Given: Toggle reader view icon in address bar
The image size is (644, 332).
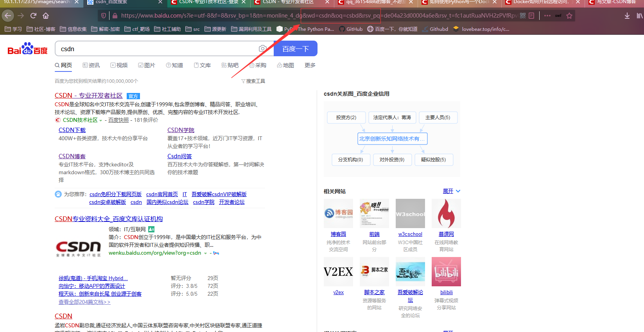Looking at the screenshot, I should 531,16.
